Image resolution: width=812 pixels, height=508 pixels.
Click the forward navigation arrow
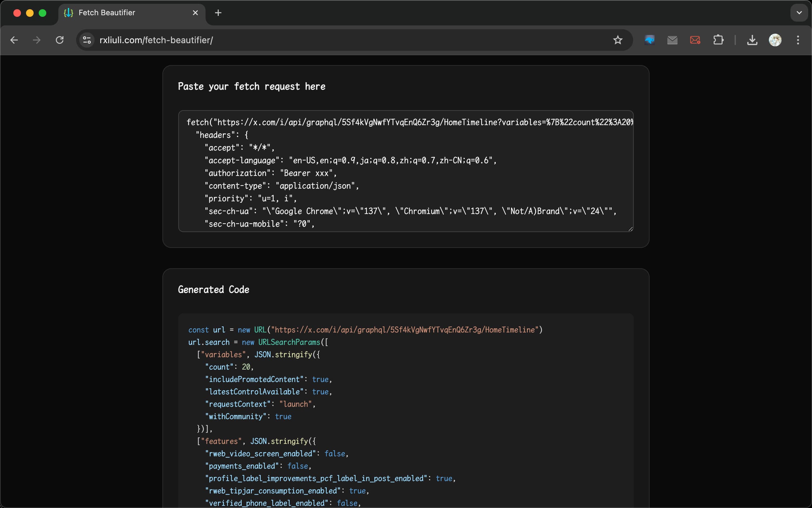[x=36, y=40]
